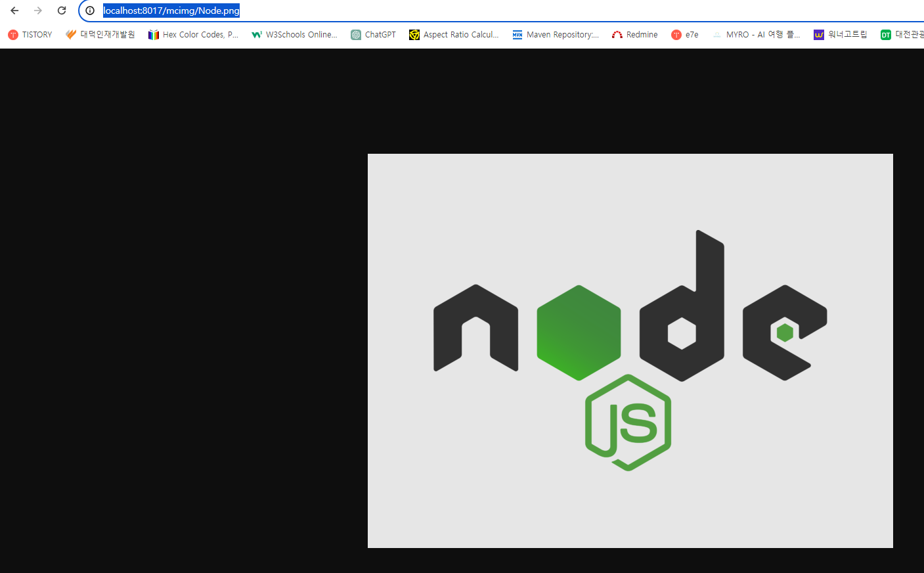Open the TISTORY bookmark
The width and height of the screenshot is (924, 573).
[x=30, y=35]
